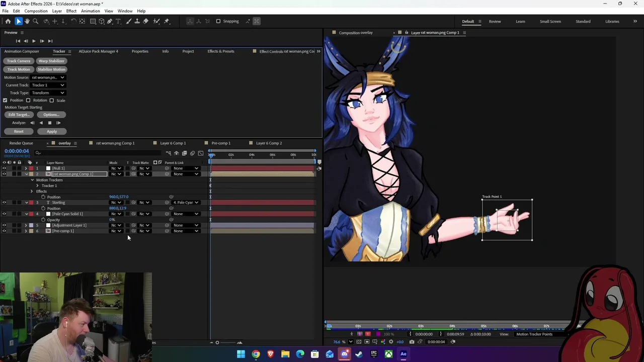Open the Track Type dropdown
The width and height of the screenshot is (644, 362).
click(48, 93)
